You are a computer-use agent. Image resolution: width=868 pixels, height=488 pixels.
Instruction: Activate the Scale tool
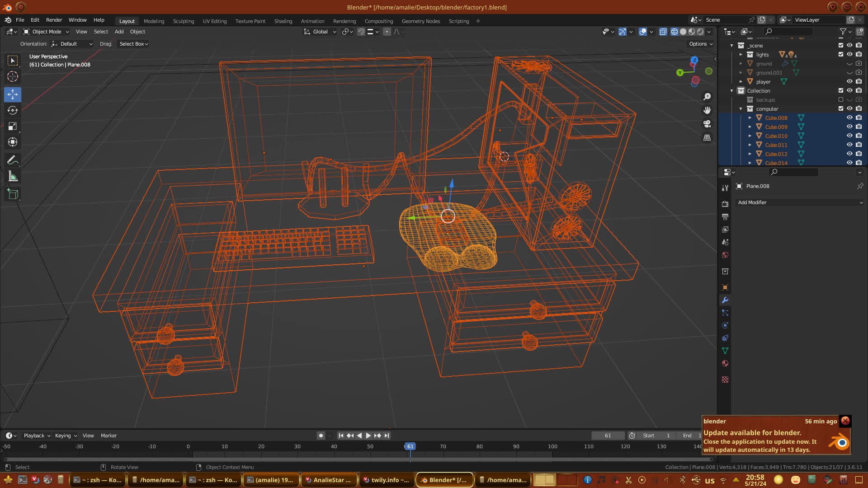[x=13, y=127]
